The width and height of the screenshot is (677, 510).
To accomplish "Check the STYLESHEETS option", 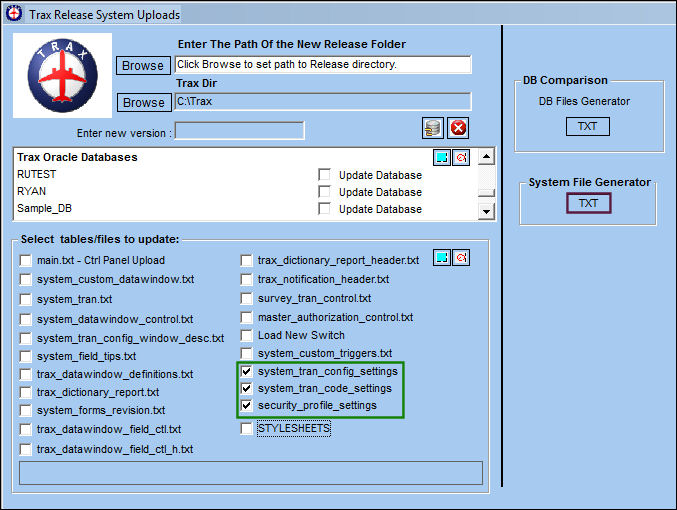I will (247, 428).
